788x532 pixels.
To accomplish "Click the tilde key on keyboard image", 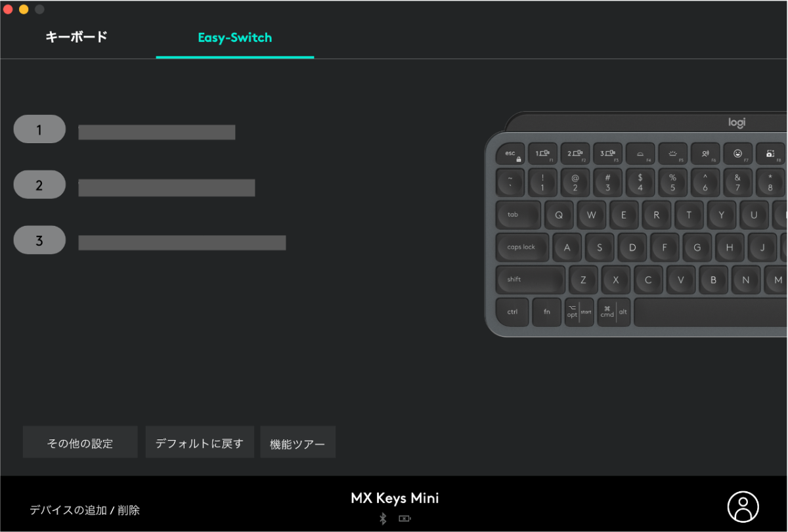I will 510,182.
